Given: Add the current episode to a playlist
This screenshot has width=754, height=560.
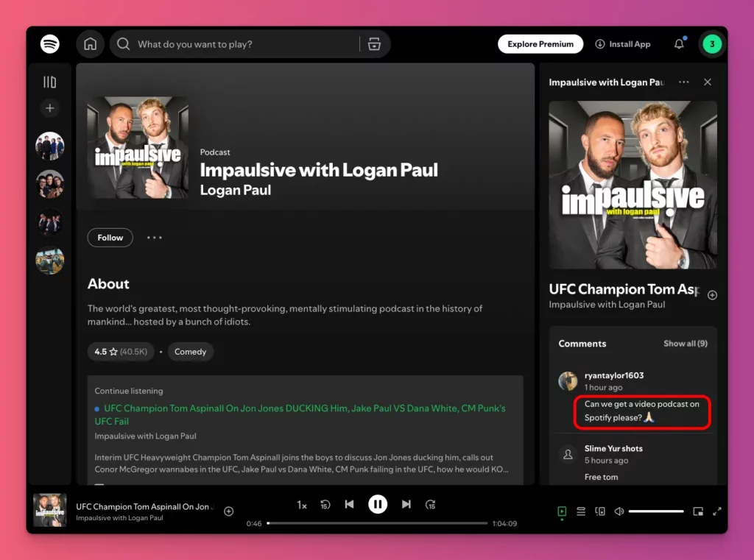Looking at the screenshot, I should coord(228,511).
